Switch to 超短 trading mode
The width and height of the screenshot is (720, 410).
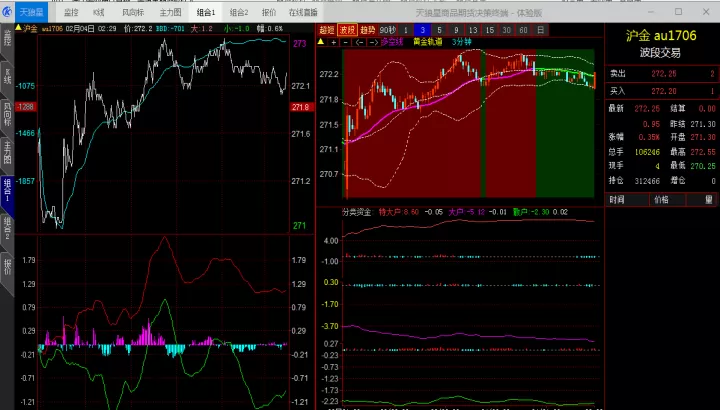326,30
